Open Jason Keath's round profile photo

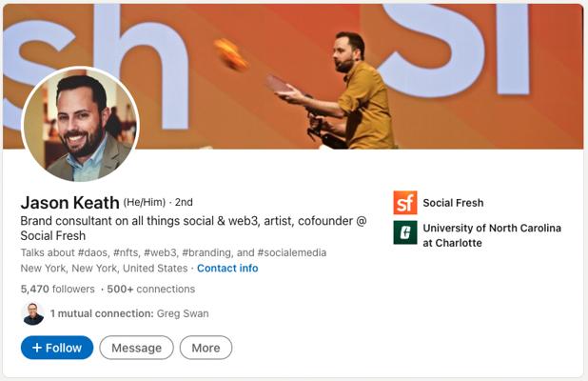(x=80, y=125)
